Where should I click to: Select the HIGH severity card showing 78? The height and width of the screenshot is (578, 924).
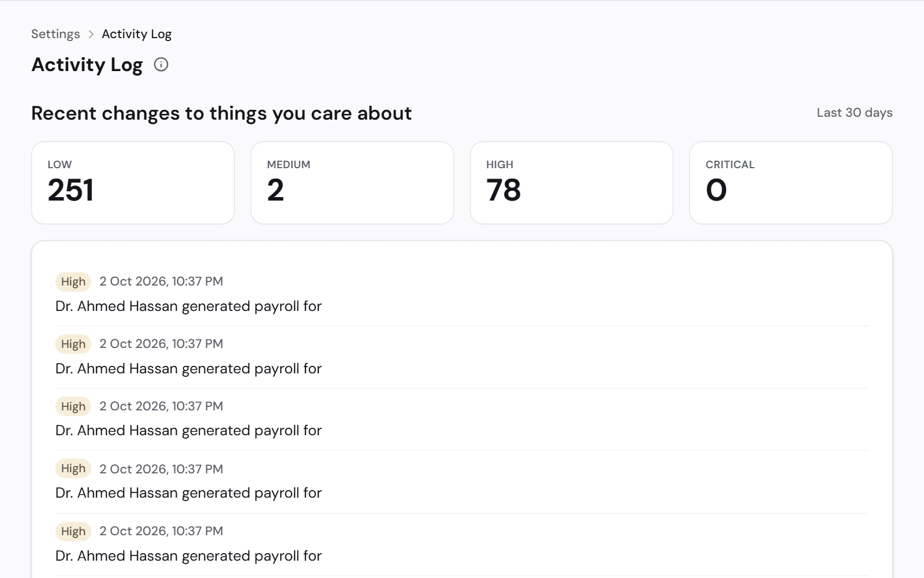click(x=572, y=183)
